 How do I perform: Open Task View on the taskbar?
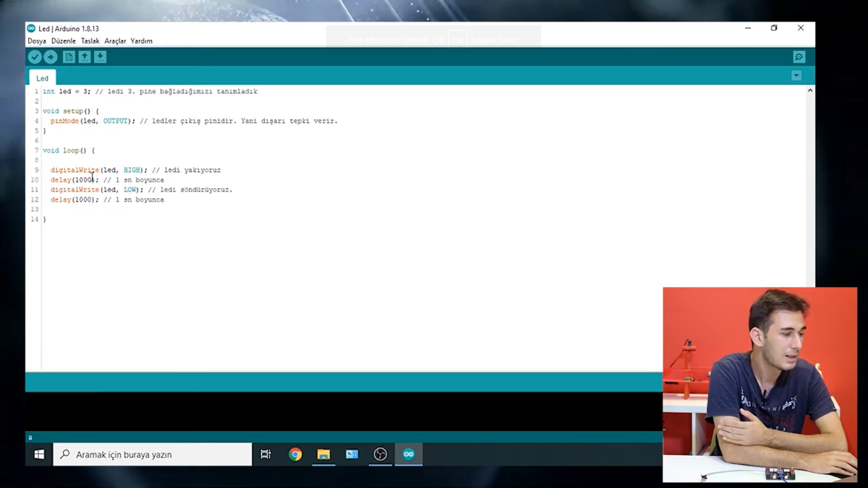(x=265, y=454)
